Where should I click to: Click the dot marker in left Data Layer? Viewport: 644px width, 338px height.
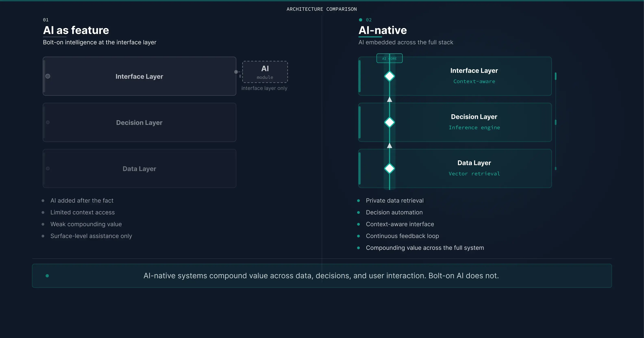[x=48, y=168]
